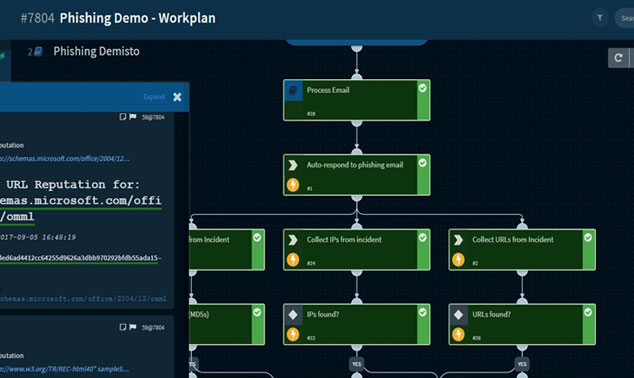Toggle the checkmark on IPs found? task
634x378 pixels.
coord(423,313)
